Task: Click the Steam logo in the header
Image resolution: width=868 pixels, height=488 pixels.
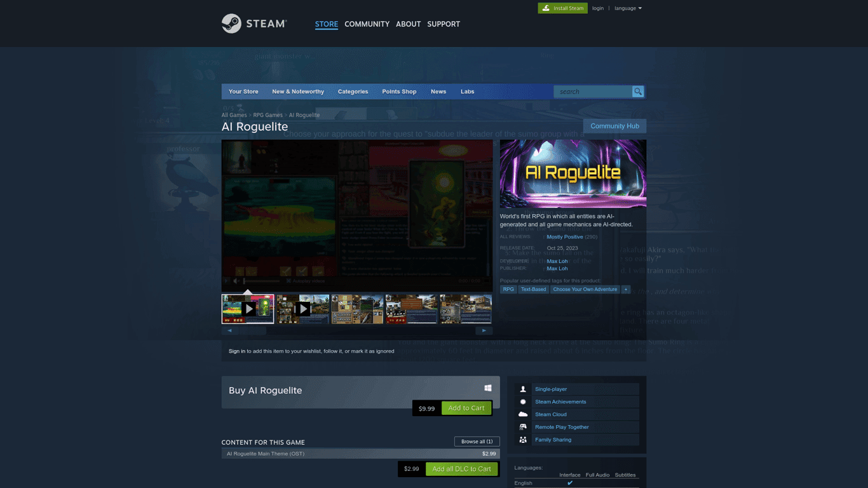Action: coord(254,24)
